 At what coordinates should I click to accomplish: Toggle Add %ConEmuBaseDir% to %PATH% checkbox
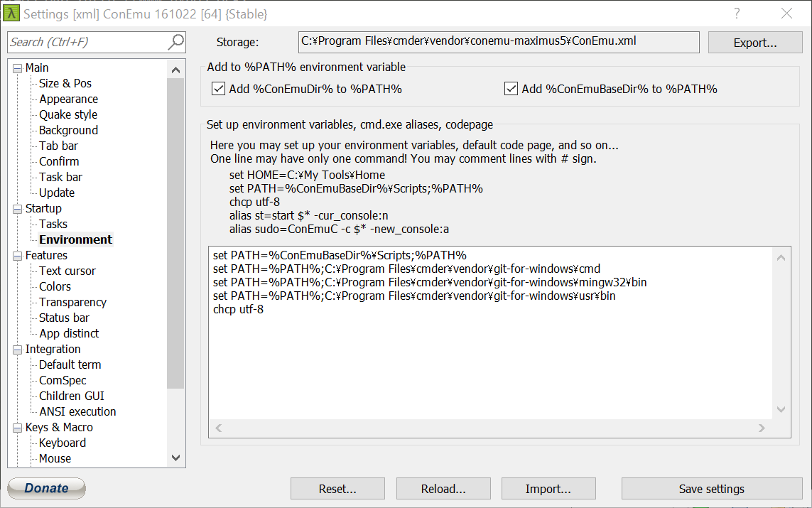(x=511, y=89)
